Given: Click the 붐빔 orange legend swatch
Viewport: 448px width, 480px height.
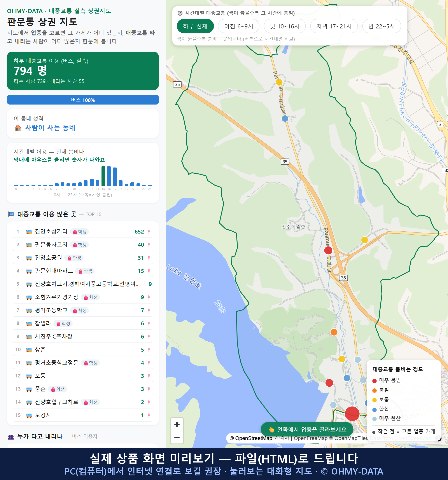Looking at the screenshot, I should 374,390.
